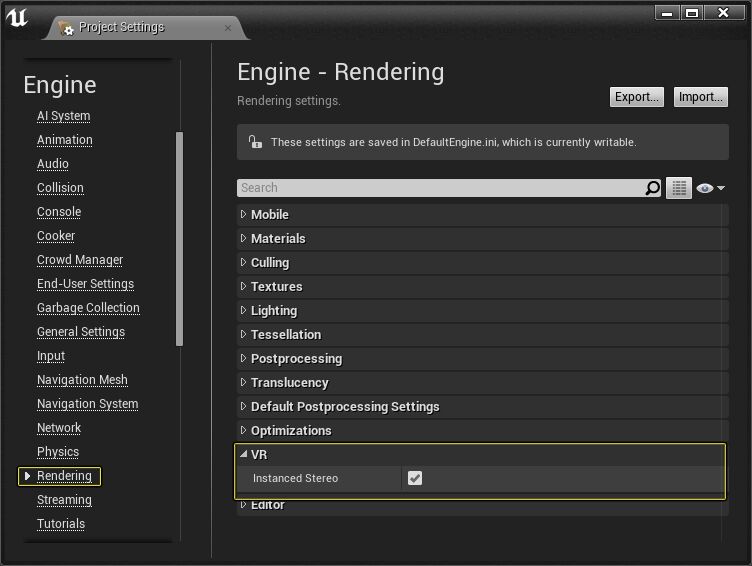Collapse the VR section
This screenshot has width=752, height=566.
coord(258,455)
